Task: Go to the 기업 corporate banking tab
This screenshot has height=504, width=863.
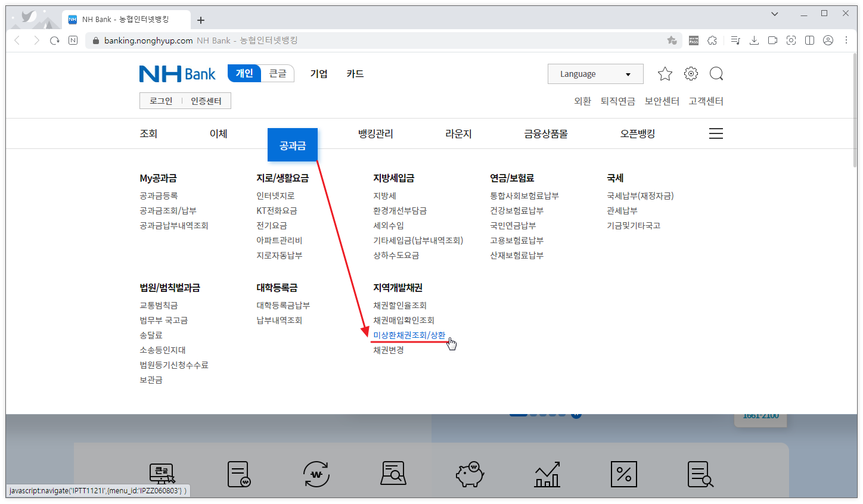Action: coord(319,74)
